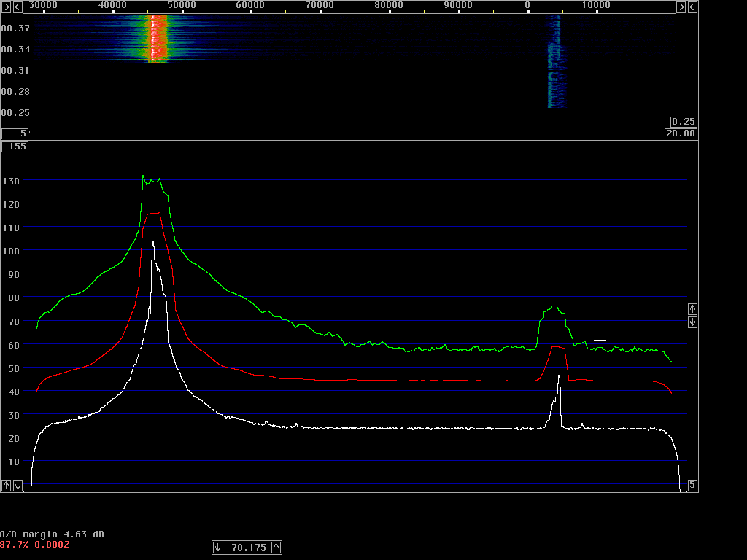Click the 30000 frequency scale label
Viewport: 747px width, 560px height.
point(43,5)
